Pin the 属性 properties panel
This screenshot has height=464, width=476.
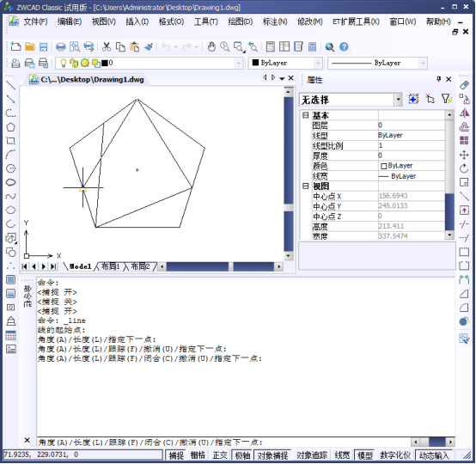(x=439, y=79)
